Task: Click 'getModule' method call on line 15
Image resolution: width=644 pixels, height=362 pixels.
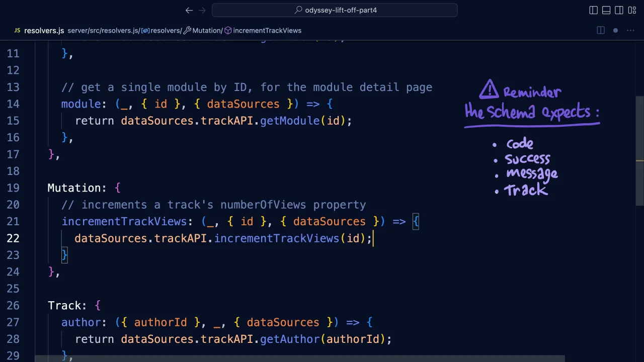Action: tap(290, 121)
